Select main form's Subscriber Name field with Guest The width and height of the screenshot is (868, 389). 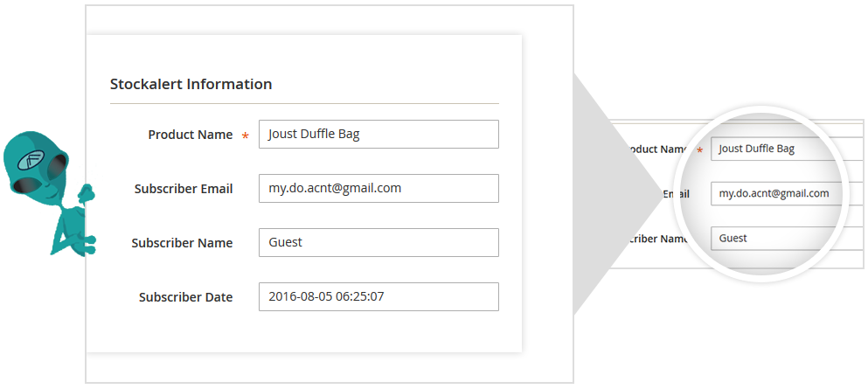click(x=378, y=242)
